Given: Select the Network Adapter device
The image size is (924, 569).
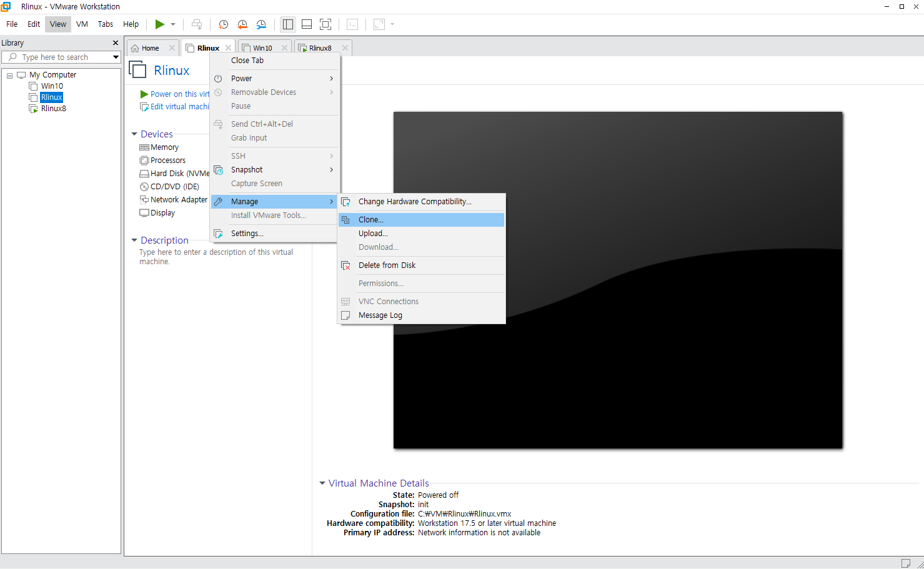Looking at the screenshot, I should pos(174,200).
